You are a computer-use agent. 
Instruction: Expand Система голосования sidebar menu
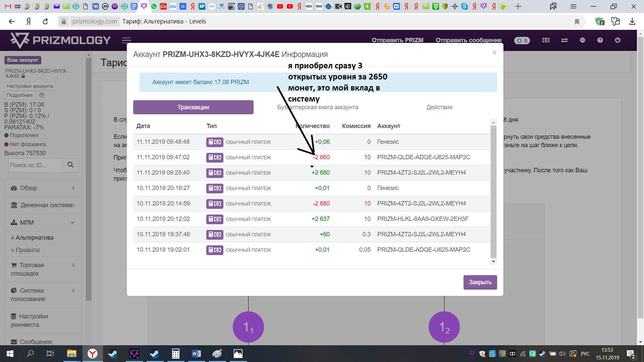(43, 295)
